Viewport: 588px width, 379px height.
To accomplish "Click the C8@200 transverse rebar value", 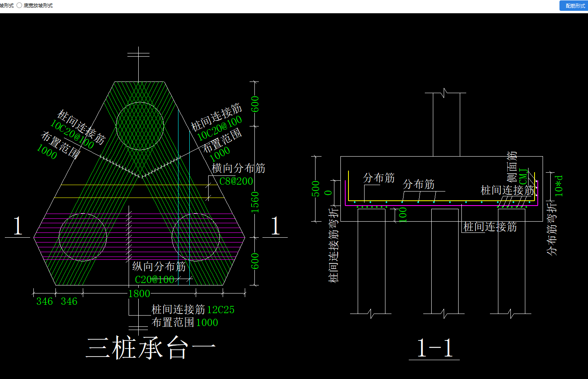I will (x=236, y=181).
